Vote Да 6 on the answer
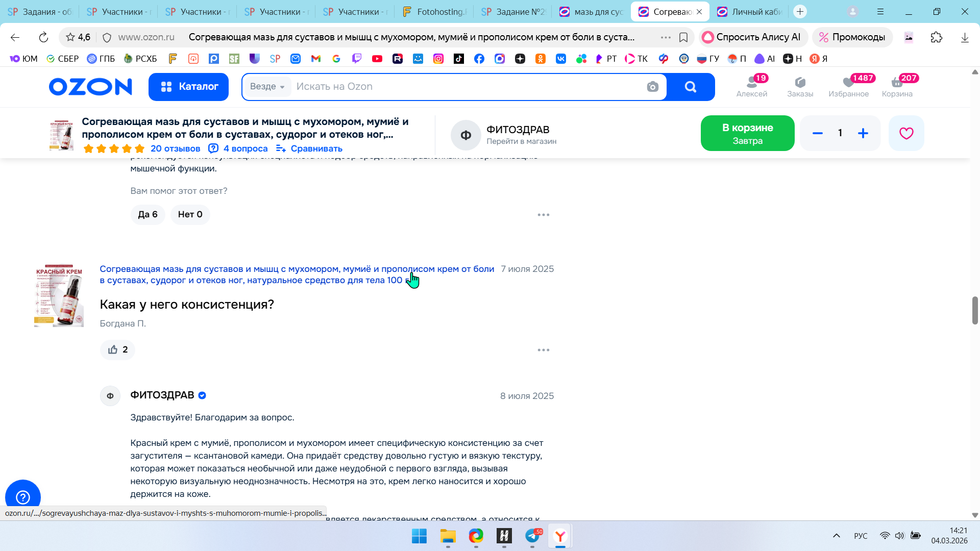Viewport: 980px width, 551px height. [148, 214]
